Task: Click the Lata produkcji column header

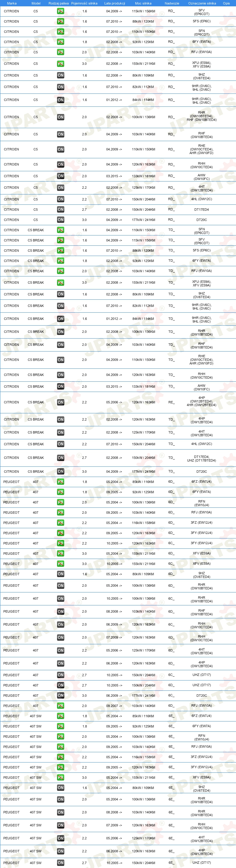Action: tap(114, 3)
